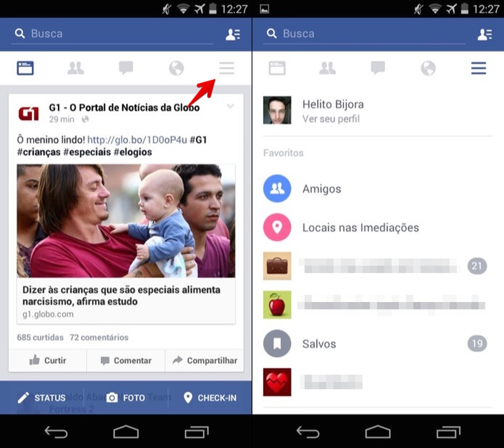The image size is (504, 448).
Task: Open the News Feed tab icon
Action: point(25,68)
